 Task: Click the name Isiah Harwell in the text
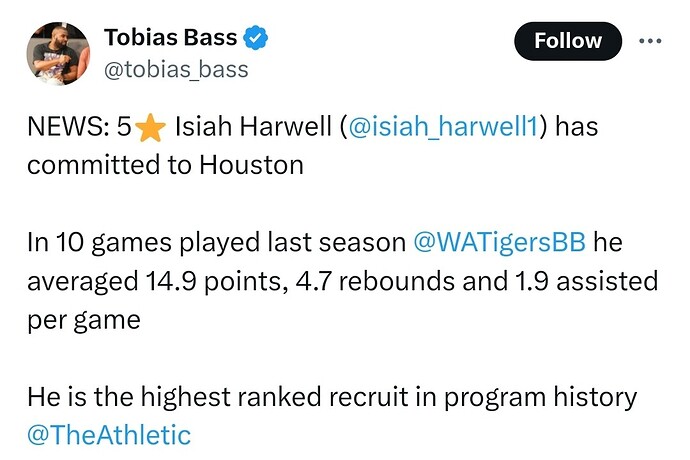253,127
